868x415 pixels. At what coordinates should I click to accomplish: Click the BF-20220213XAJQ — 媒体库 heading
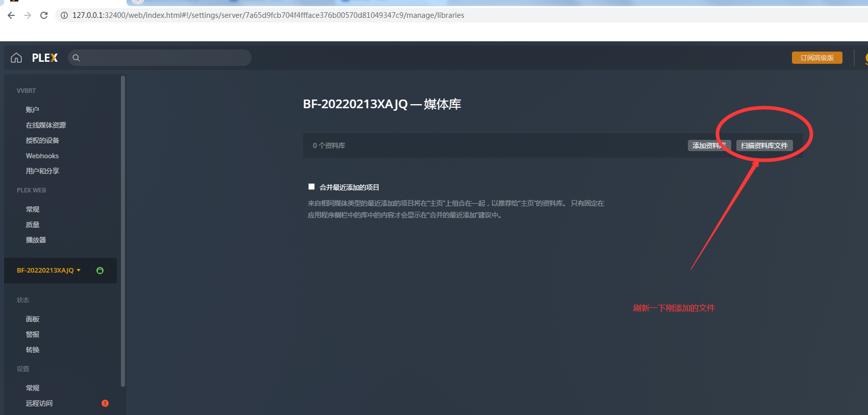382,104
